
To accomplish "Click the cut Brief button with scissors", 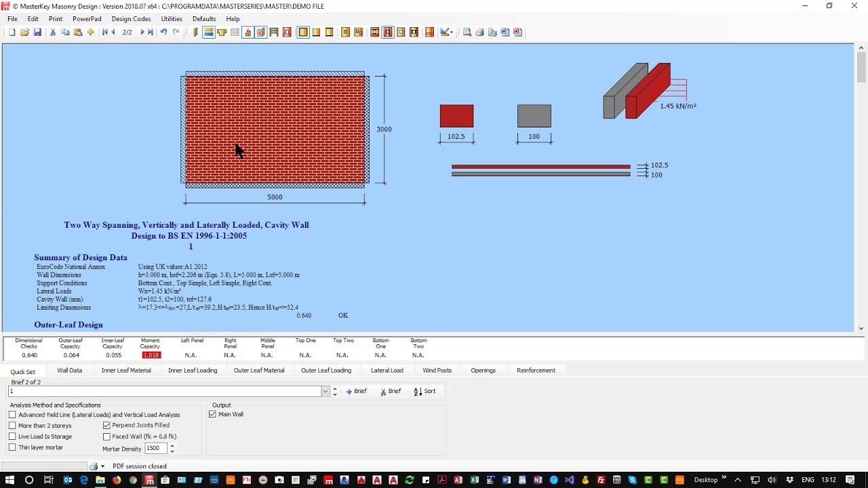I will tap(391, 391).
